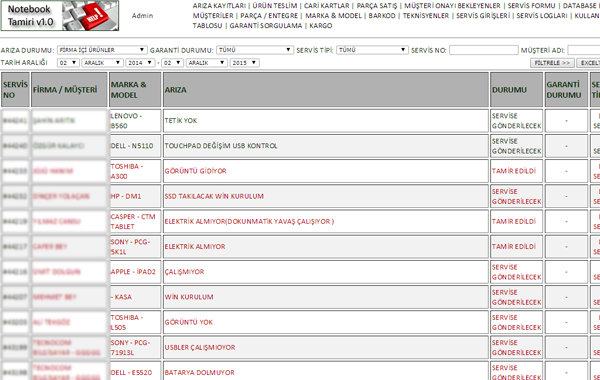Focus the MÜŞTERİ ADI input field
The width and height of the screenshot is (600, 380).
pyautogui.click(x=584, y=50)
